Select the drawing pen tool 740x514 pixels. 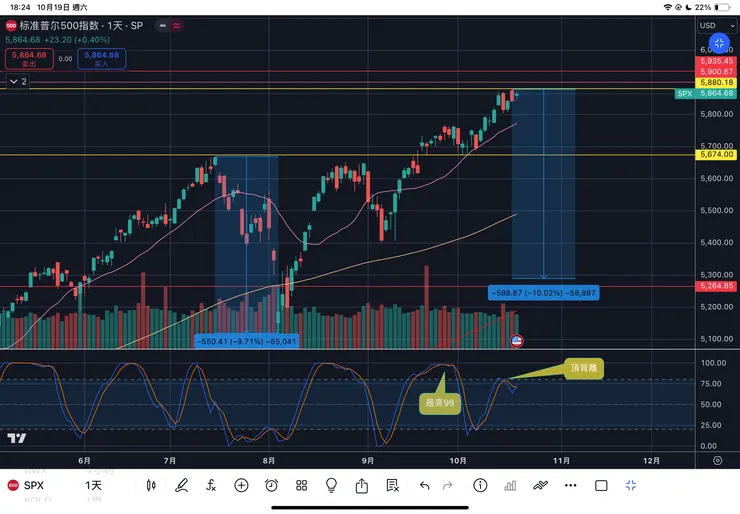point(181,485)
